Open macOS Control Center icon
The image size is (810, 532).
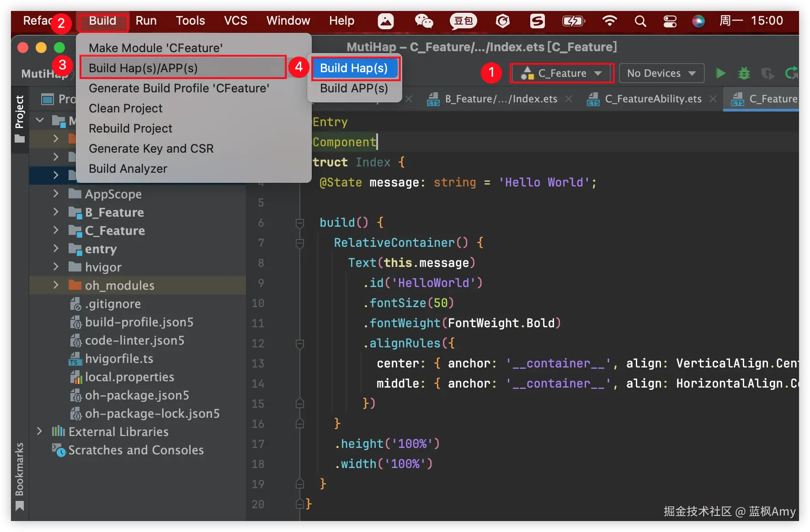click(x=670, y=21)
